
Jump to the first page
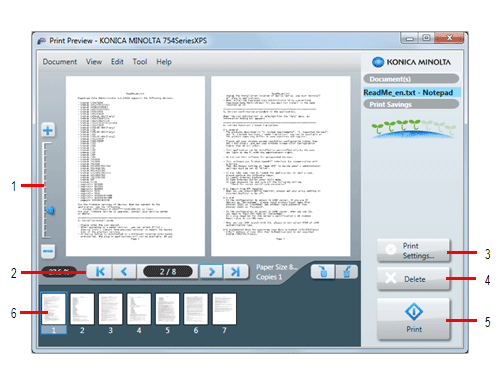pos(100,272)
